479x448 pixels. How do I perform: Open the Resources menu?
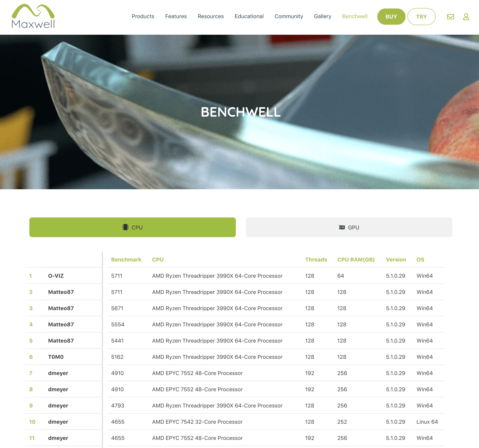click(x=211, y=16)
